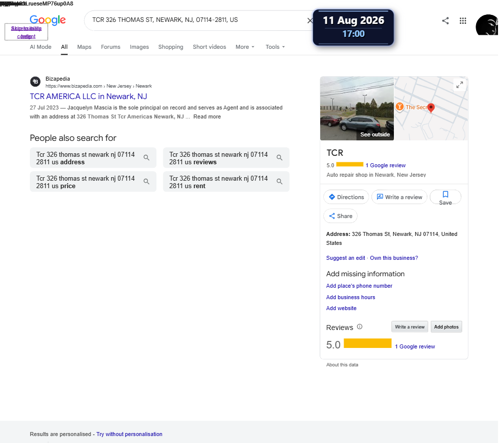Viewport: 504px width, 443px height.
Task: Click the Google logo
Action: 48,20
